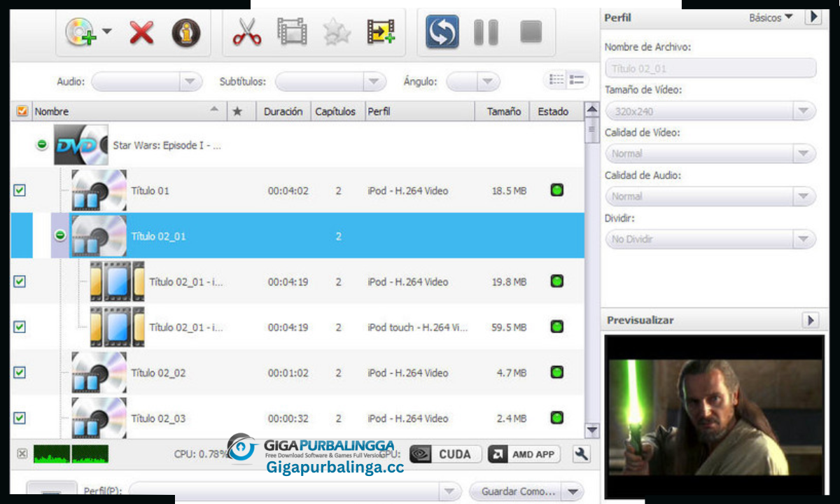The height and width of the screenshot is (504, 840).
Task: Pause the conversion
Action: click(486, 32)
